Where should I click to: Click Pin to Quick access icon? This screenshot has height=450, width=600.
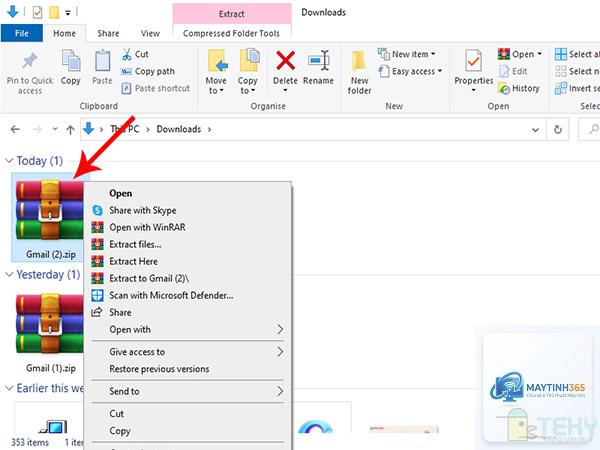pyautogui.click(x=29, y=62)
